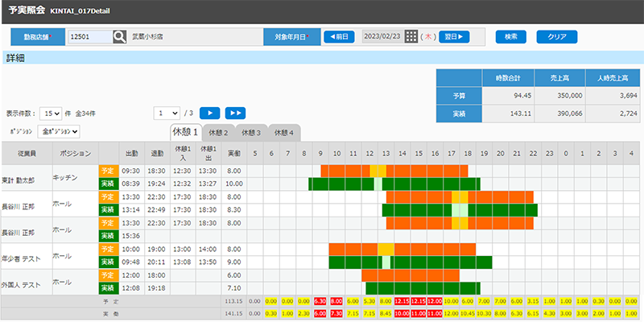Viewport: 644px width, 322px height.
Task: Click the store search magnifier icon
Action: click(119, 37)
